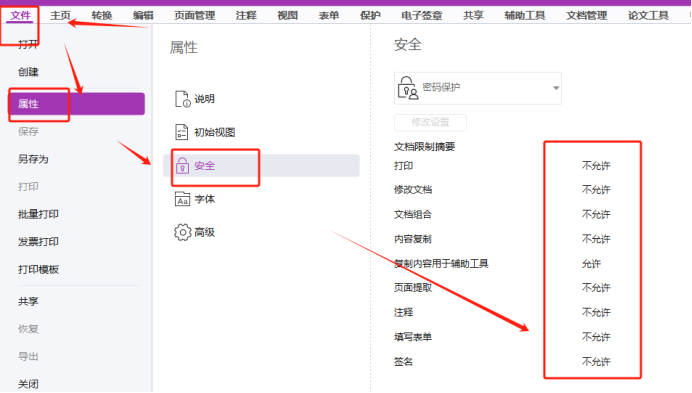Open the 初始视图 properties section
The image size is (692, 393).
[x=214, y=132]
